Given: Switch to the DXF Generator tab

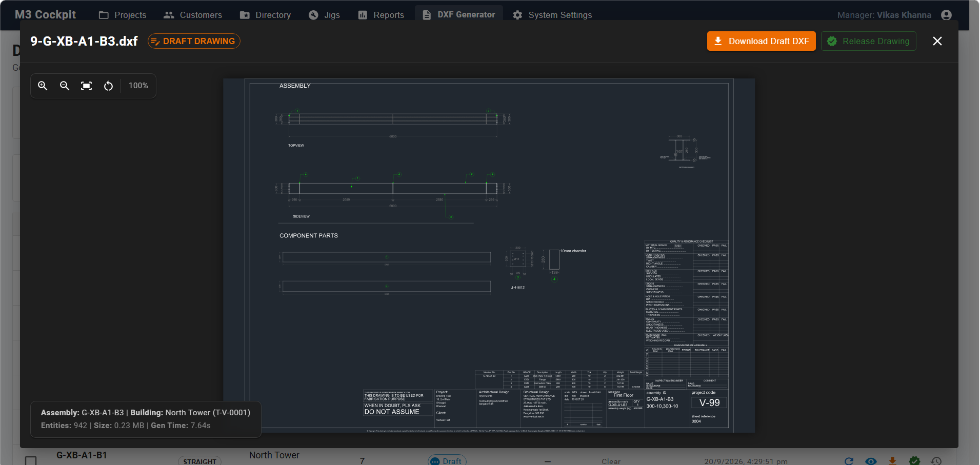Looking at the screenshot, I should 459,15.
